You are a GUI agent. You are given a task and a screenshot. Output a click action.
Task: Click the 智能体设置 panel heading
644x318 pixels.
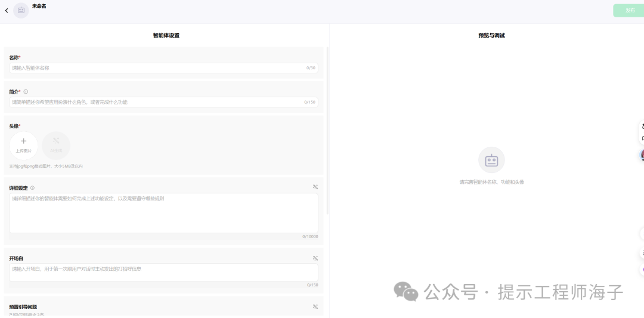[x=166, y=35]
